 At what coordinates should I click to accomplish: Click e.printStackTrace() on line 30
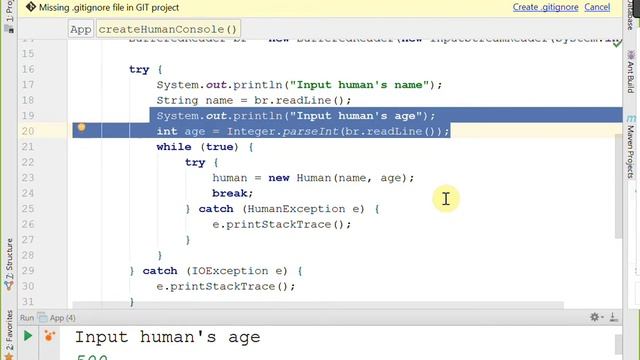[x=226, y=287]
